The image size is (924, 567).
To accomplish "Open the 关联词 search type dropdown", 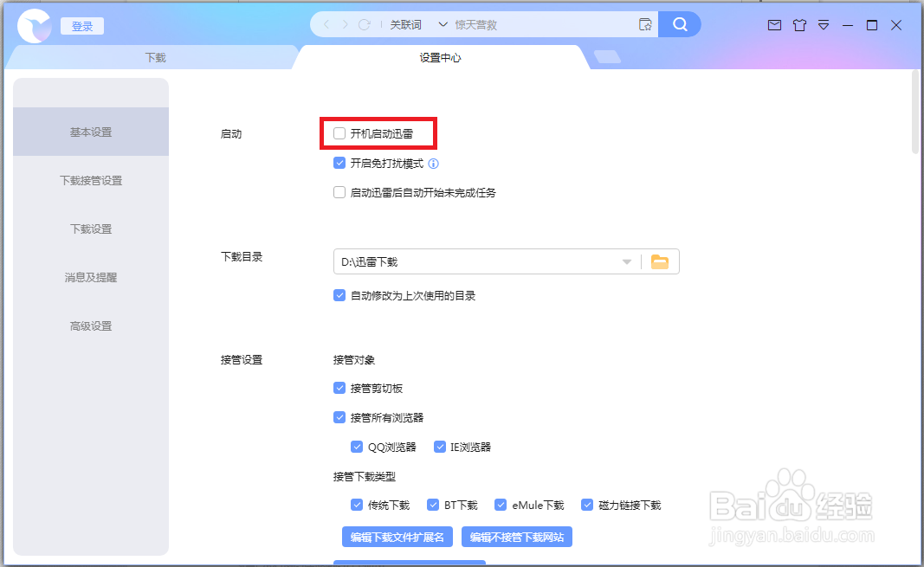I will pyautogui.click(x=418, y=25).
